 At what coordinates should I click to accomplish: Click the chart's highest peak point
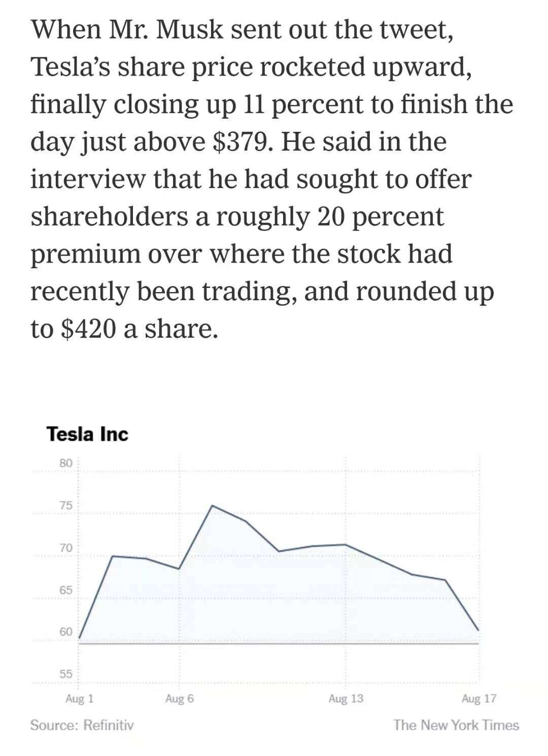click(x=212, y=506)
